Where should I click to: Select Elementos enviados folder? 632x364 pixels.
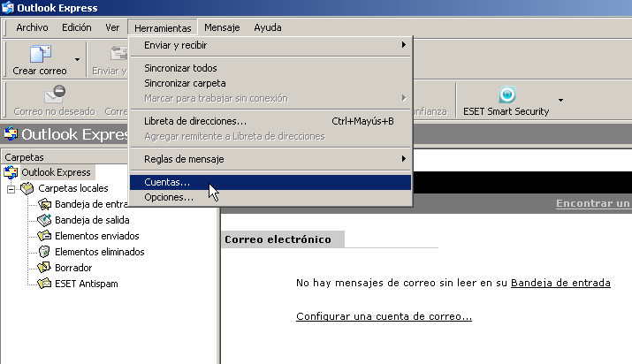click(x=96, y=236)
